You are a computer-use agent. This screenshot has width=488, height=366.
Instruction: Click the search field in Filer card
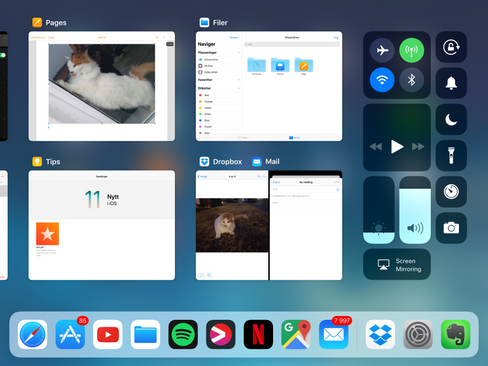pyautogui.click(x=292, y=44)
